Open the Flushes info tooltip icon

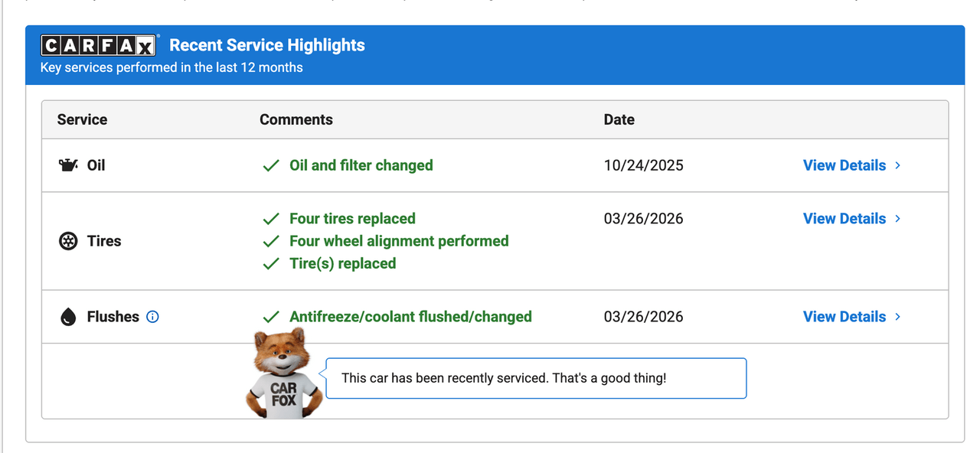click(152, 317)
